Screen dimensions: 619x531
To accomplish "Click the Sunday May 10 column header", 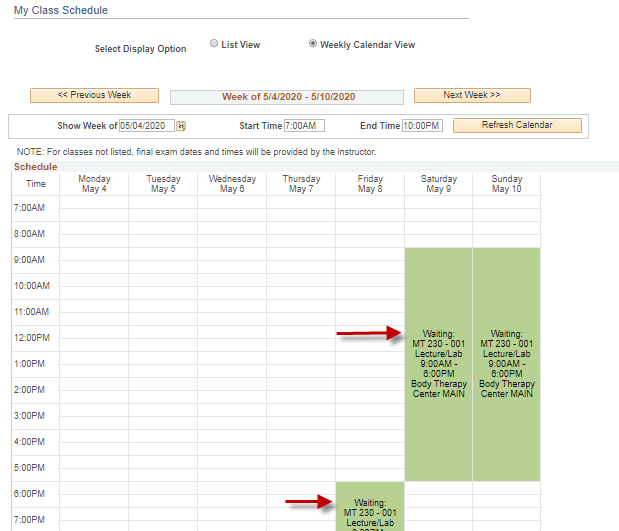I will pyautogui.click(x=507, y=184).
